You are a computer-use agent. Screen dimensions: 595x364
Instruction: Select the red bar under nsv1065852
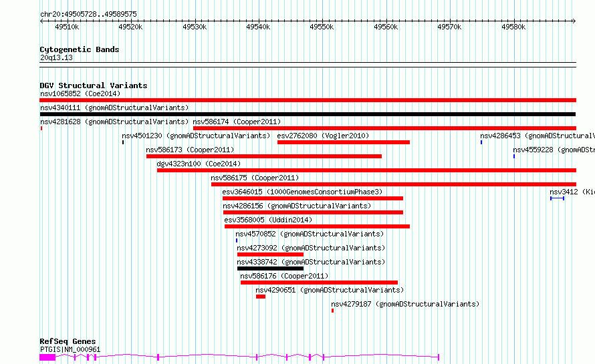(x=308, y=100)
